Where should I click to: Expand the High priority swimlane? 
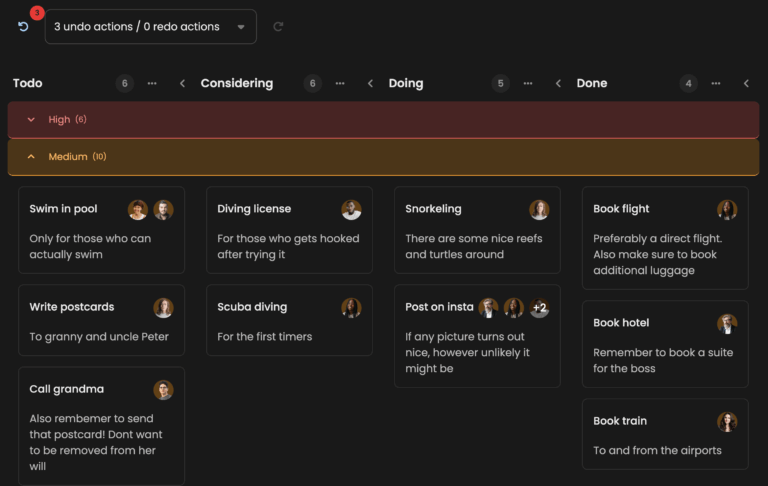click(x=31, y=120)
